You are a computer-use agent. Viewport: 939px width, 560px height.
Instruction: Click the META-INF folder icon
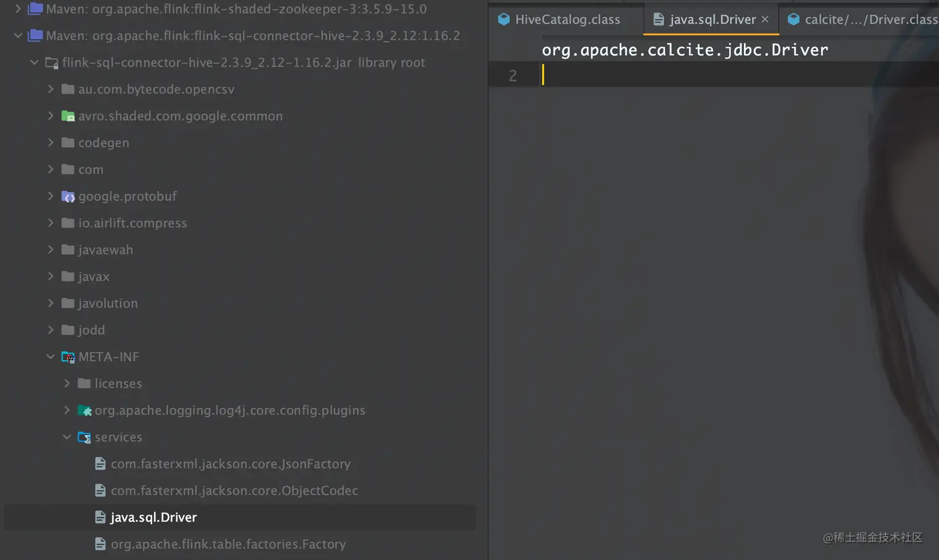pos(68,356)
